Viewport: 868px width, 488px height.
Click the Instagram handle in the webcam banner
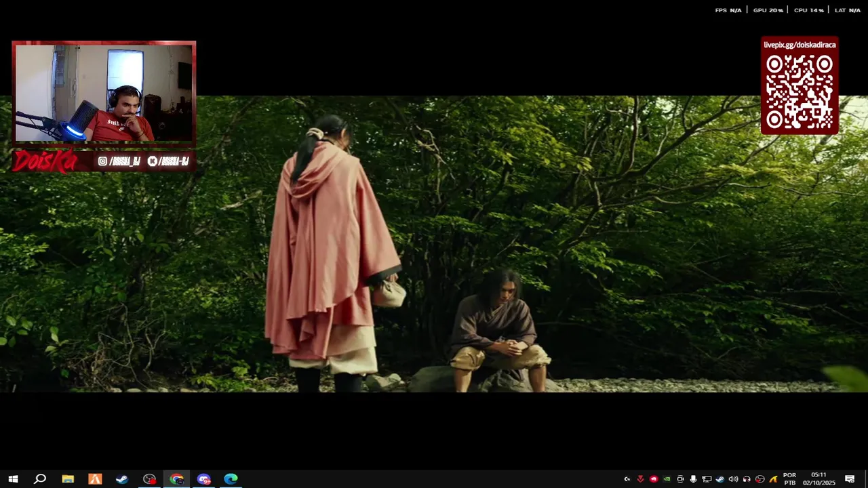(119, 161)
